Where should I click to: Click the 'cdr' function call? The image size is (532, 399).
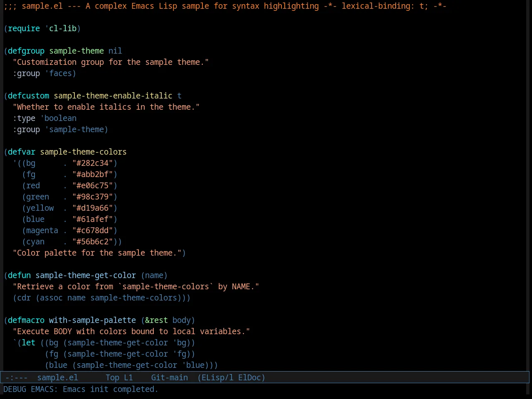[24, 298]
